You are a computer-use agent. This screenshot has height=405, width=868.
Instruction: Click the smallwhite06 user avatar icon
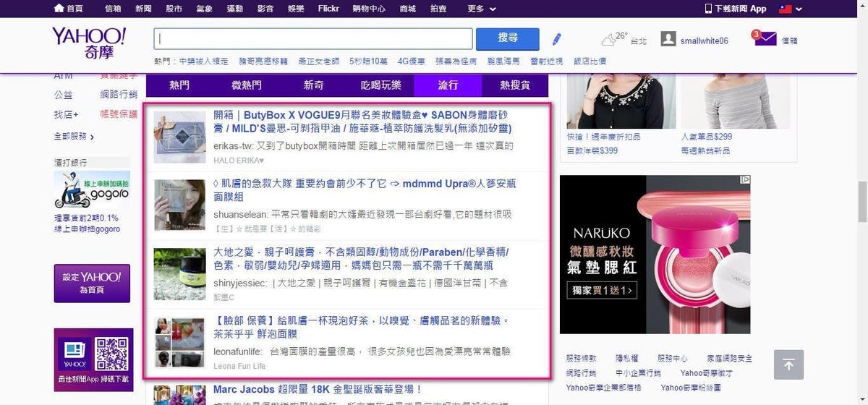click(668, 40)
